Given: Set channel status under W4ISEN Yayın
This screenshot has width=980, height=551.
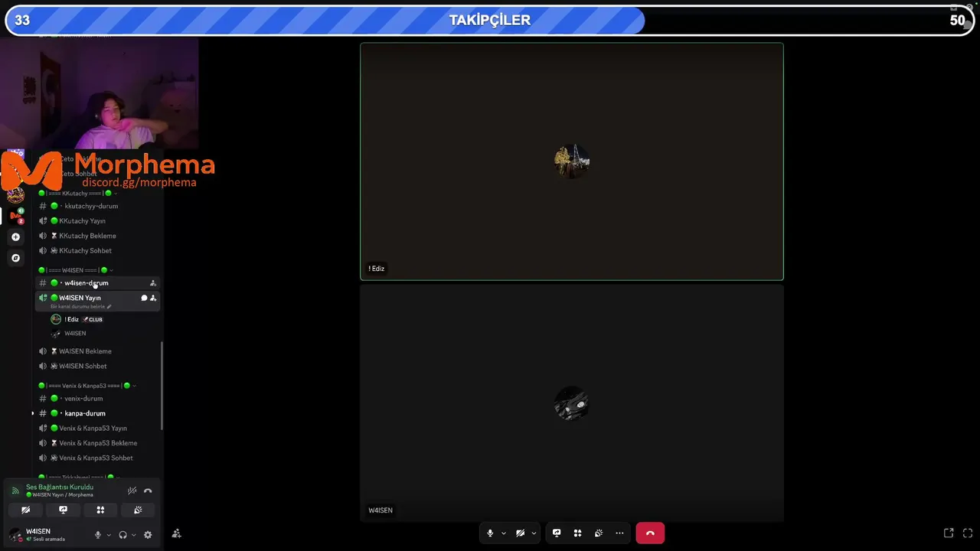Looking at the screenshot, I should tap(80, 307).
